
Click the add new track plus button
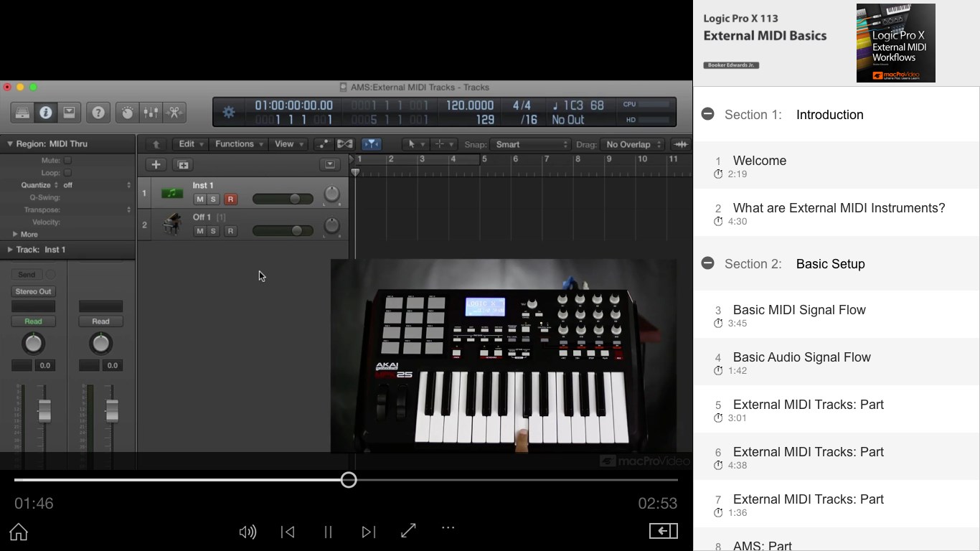point(156,165)
